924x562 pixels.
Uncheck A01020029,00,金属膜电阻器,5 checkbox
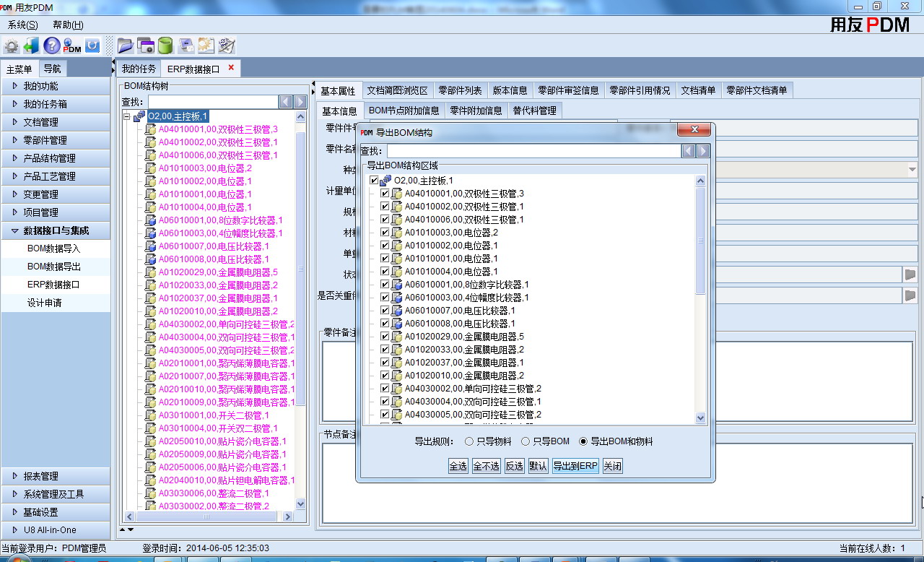[385, 337]
